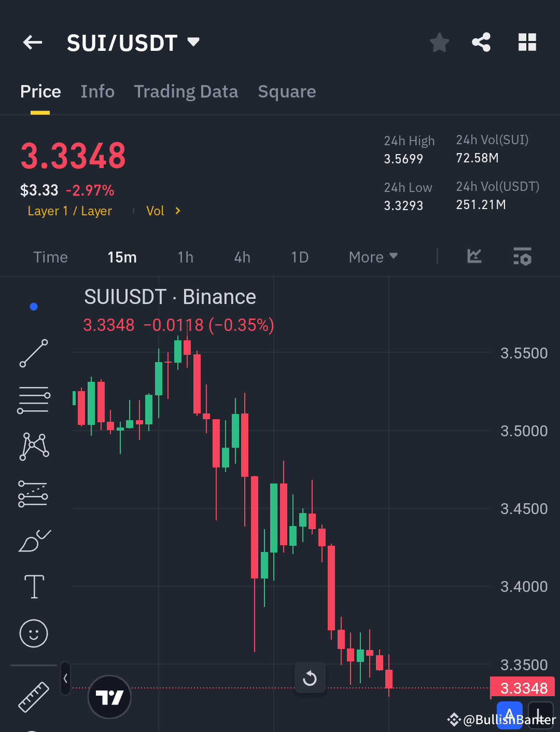Share the SUI/USDT chart
The height and width of the screenshot is (732, 560).
click(481, 43)
